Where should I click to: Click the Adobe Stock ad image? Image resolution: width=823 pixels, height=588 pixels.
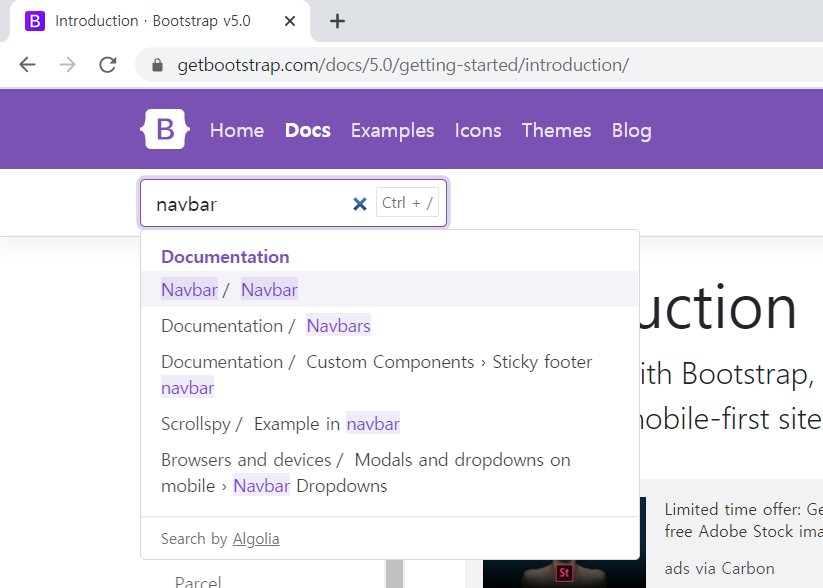tap(564, 542)
